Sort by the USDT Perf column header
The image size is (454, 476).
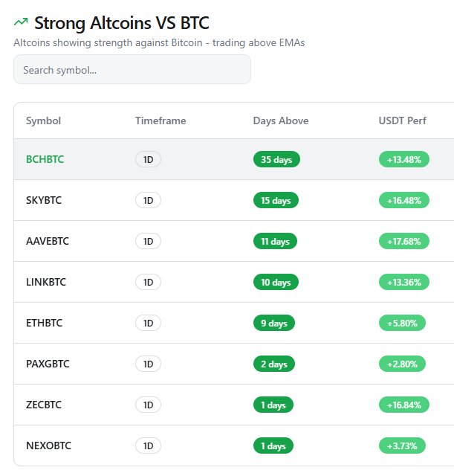tap(402, 120)
